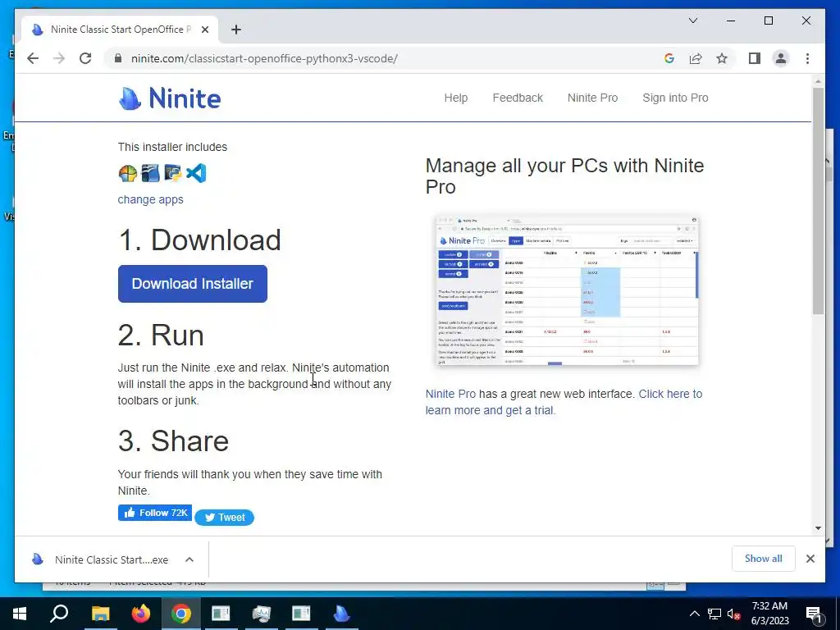Open the Chrome side panel
This screenshot has width=840, height=630.
pos(755,58)
